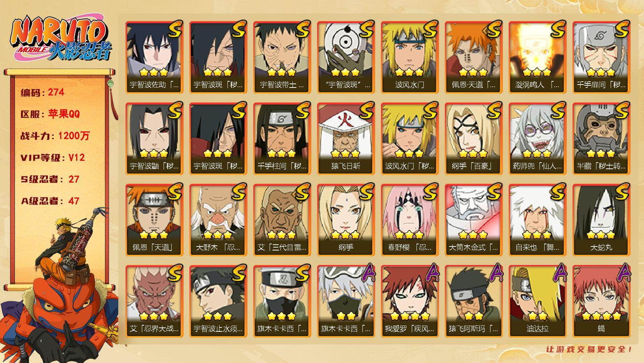Click the 纲手 card in the third row
This screenshot has width=644, height=363.
346,220
